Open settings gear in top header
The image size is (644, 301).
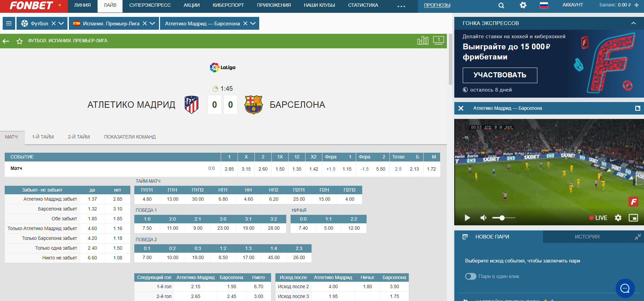[x=523, y=5]
